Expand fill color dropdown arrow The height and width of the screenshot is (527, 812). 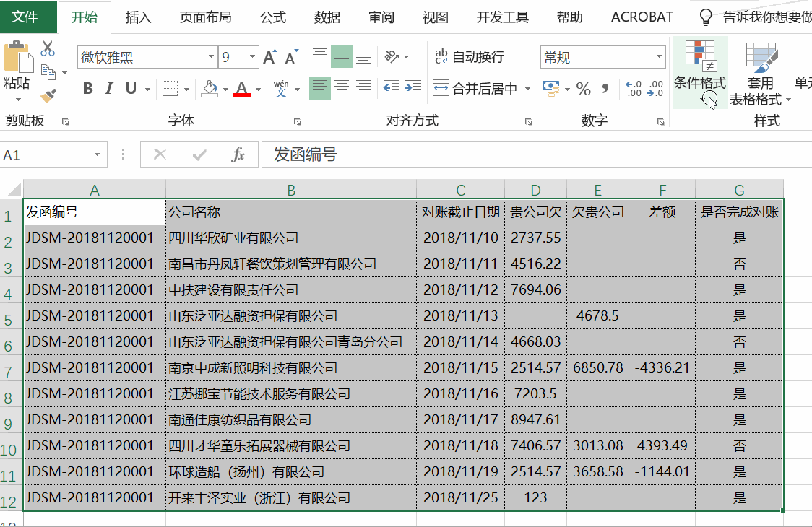226,89
